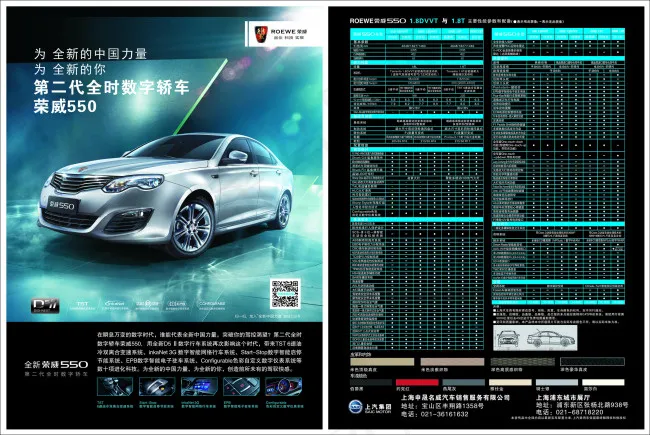
Task: Click the right specification table header row
Action: (558, 34)
